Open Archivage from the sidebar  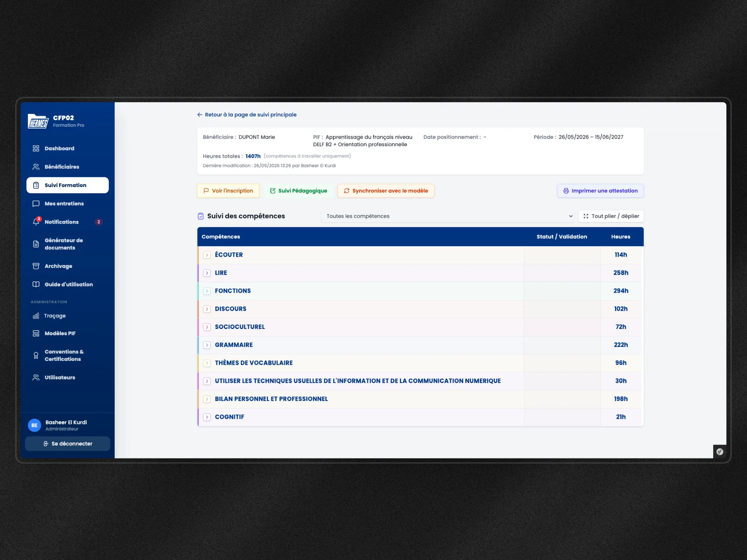67,266
